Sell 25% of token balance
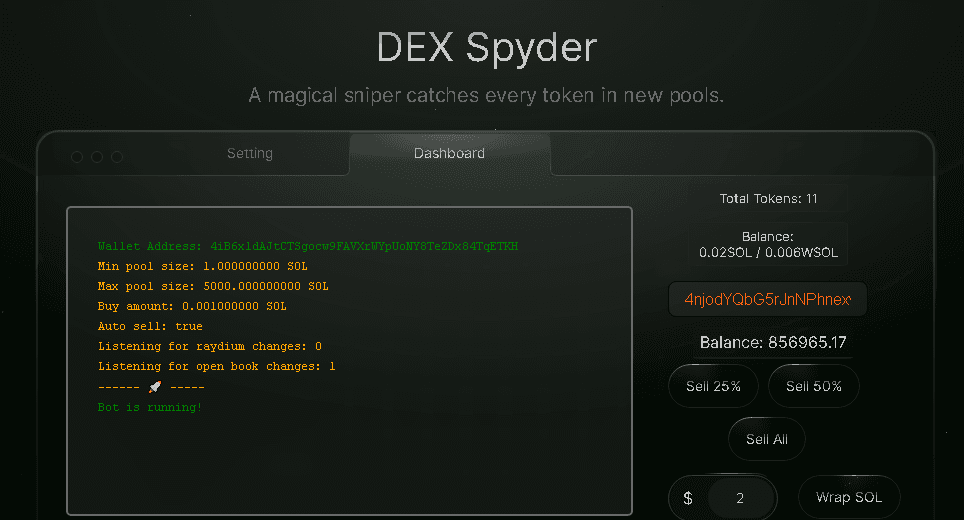The width and height of the screenshot is (964, 520). 713,386
